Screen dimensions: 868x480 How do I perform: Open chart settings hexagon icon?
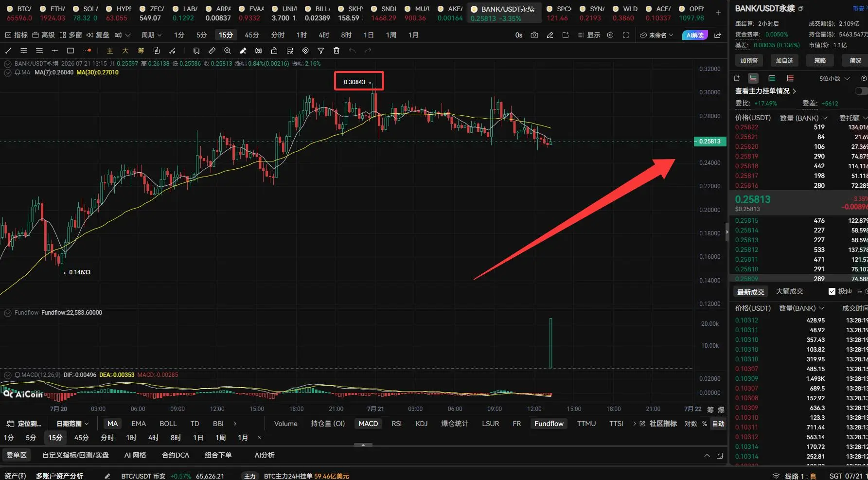click(610, 35)
